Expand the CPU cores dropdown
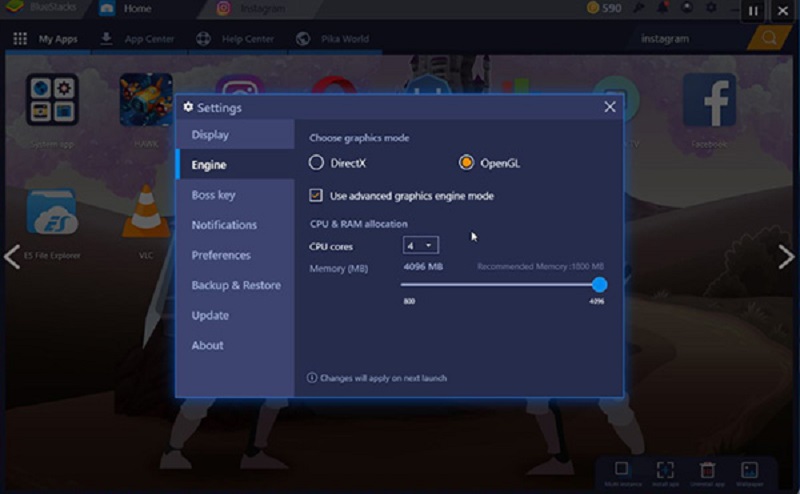Screen dimensions: 800x494 point(420,245)
